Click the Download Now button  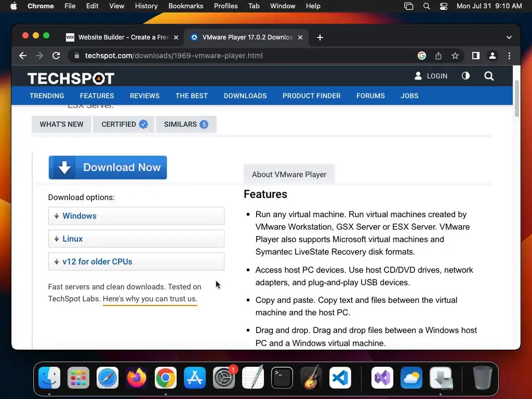point(108,167)
